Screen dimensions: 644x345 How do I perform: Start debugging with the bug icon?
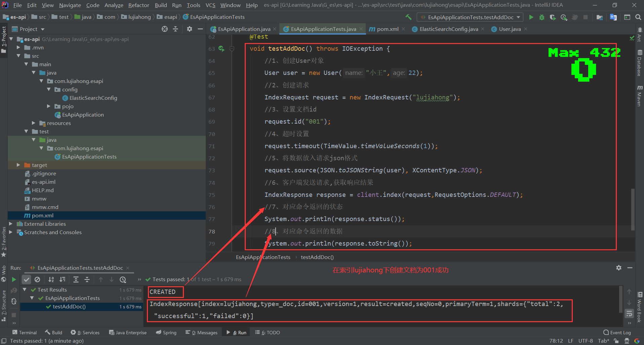(x=542, y=17)
